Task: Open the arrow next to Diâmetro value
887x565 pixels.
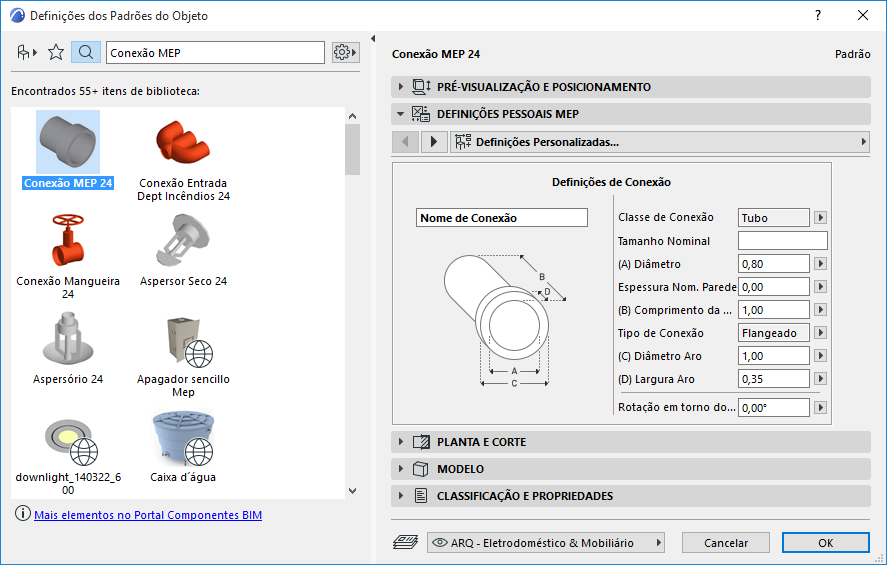Action: (820, 264)
